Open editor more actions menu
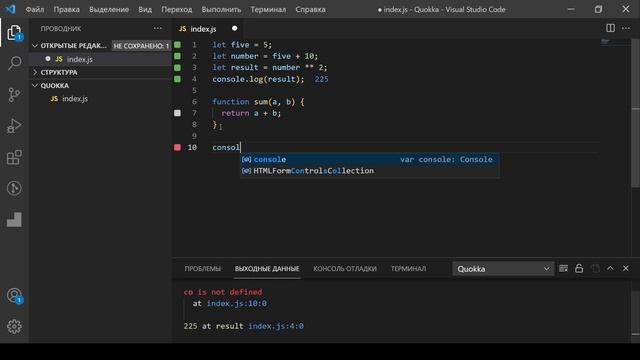 click(x=626, y=28)
